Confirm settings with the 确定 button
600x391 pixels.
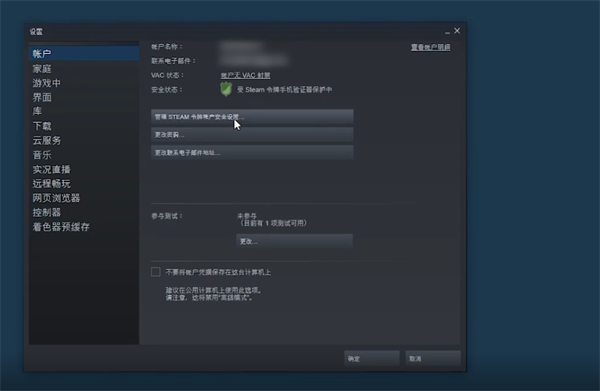pos(372,358)
